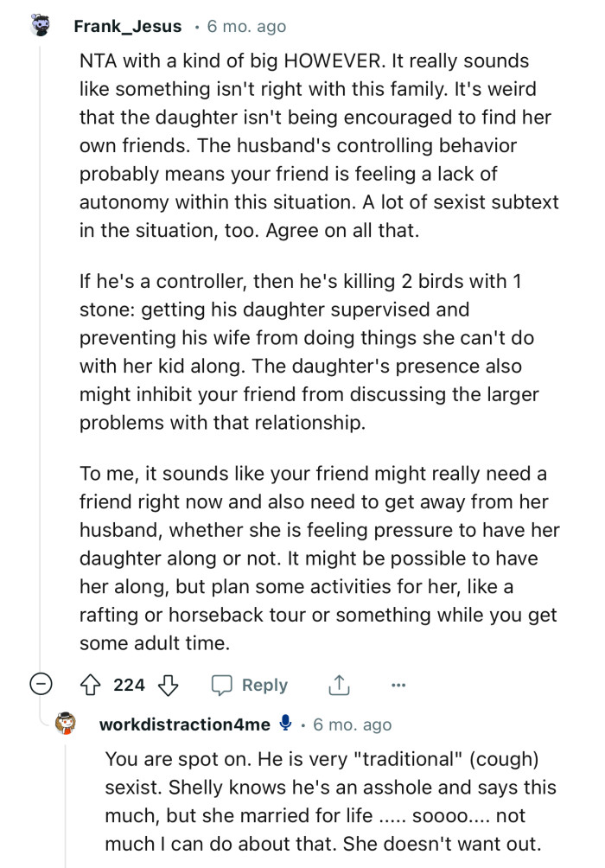This screenshot has height=868, width=605.
Task: Click the OP microphone badge icon
Action: click(287, 724)
